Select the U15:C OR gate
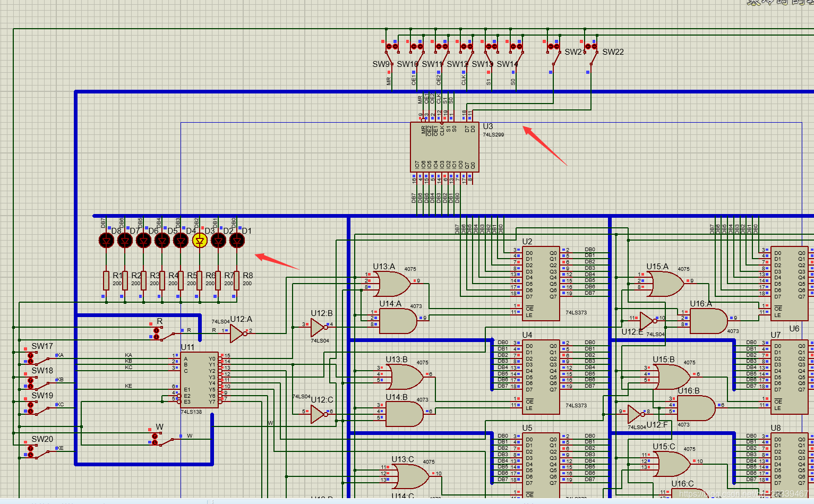The image size is (814, 504). tap(672, 464)
